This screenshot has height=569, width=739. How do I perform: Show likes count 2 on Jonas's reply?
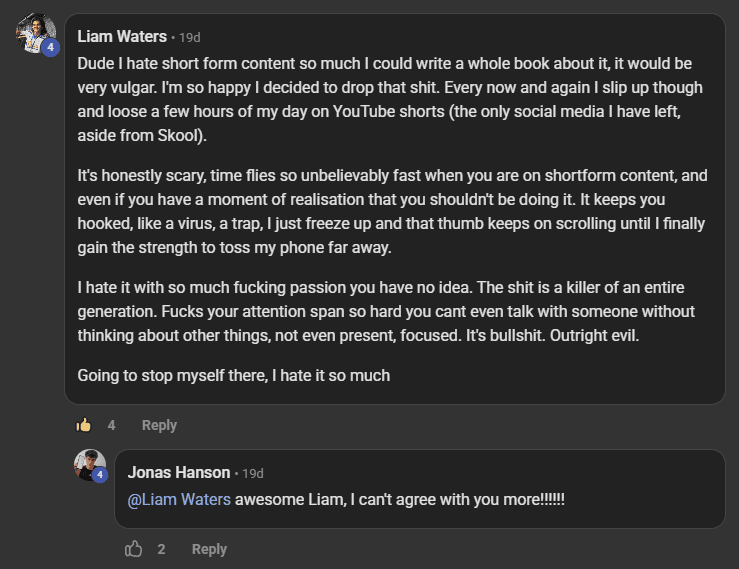[162, 549]
